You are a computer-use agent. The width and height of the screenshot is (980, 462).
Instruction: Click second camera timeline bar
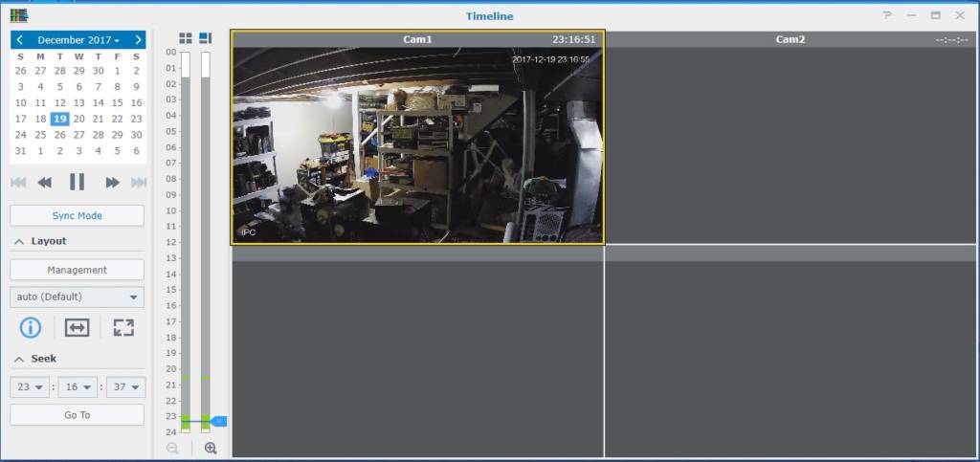206,242
